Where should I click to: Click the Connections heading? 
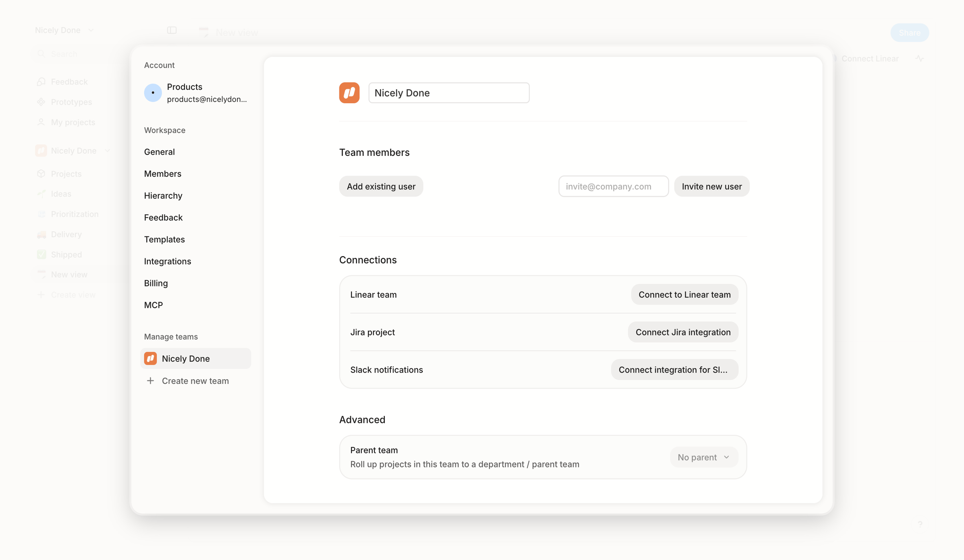tap(368, 260)
